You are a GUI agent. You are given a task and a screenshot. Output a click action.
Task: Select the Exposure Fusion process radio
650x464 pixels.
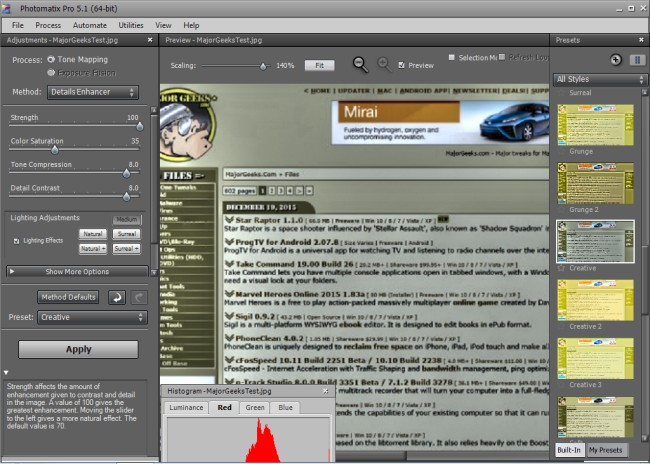pos(51,73)
